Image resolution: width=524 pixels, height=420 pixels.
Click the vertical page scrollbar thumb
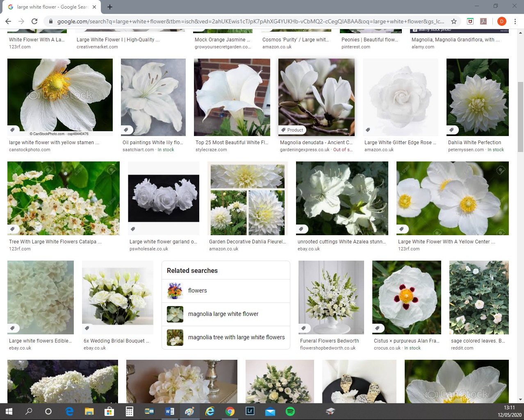521,117
